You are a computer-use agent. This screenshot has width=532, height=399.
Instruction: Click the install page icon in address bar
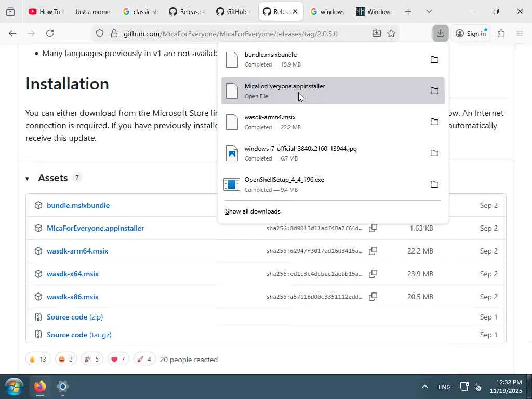[376, 33]
